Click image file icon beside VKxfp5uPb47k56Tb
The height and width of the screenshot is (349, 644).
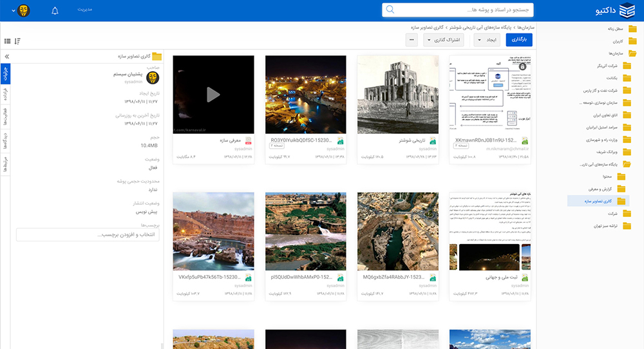tap(249, 278)
